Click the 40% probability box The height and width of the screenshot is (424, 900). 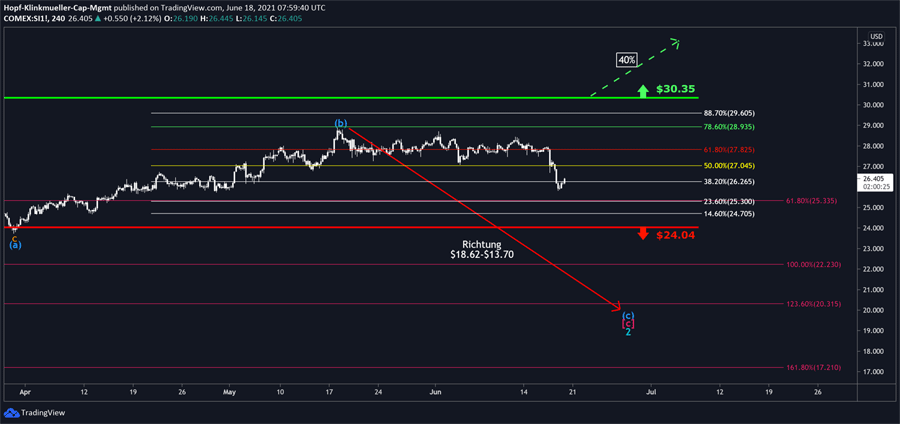627,60
